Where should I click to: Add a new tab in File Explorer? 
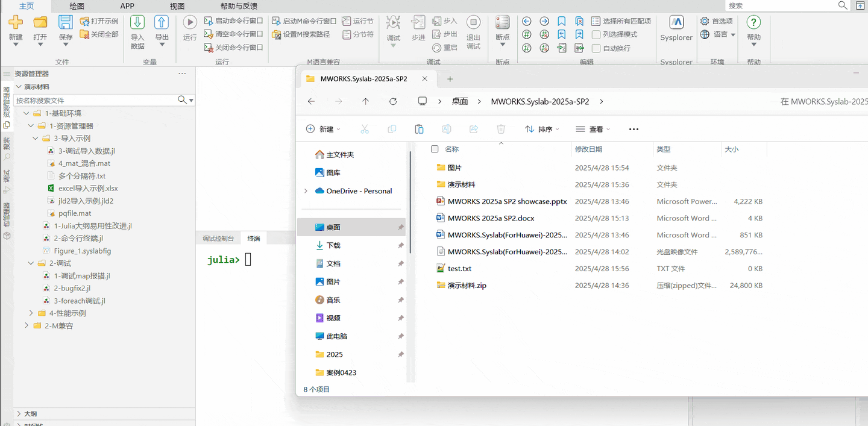click(450, 79)
